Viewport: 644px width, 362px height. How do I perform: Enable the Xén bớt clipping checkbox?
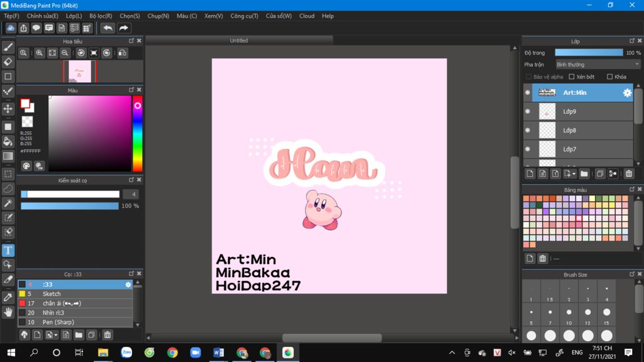pos(571,77)
